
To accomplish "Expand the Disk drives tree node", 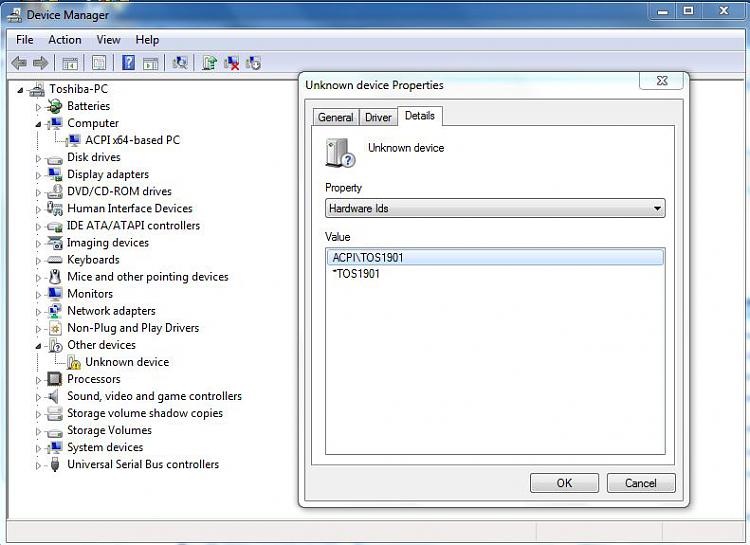I will pos(38,158).
